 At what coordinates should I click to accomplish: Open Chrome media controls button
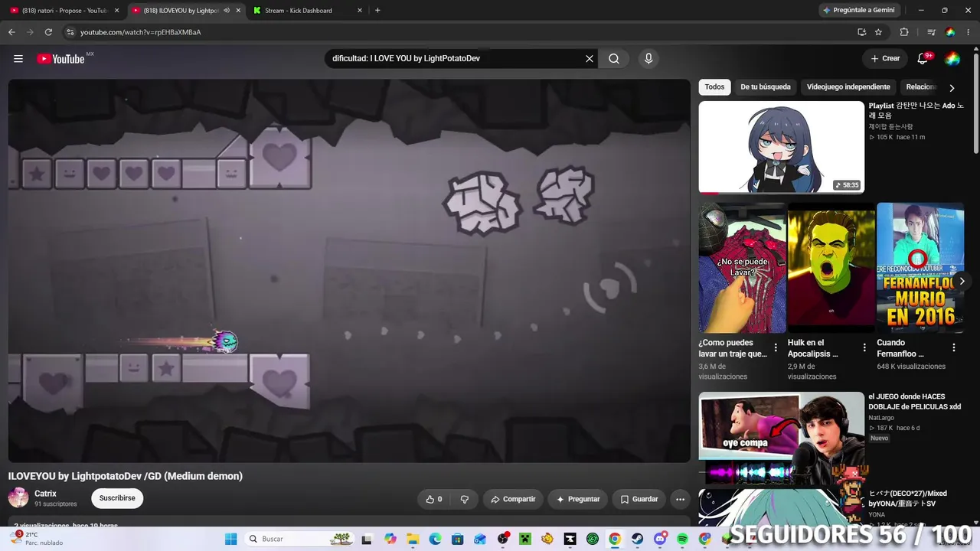931,32
